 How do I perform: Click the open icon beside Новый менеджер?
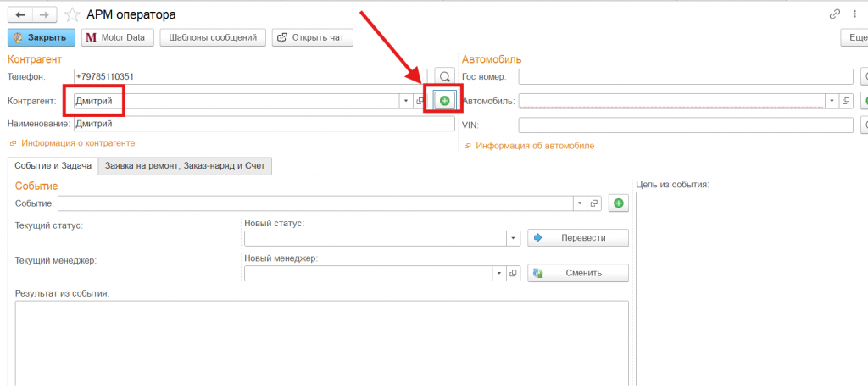click(x=512, y=274)
